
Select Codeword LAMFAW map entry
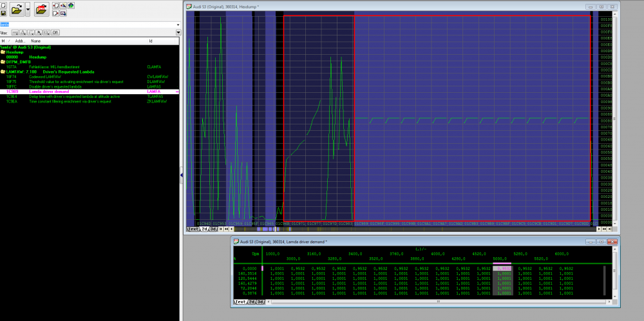click(x=90, y=77)
